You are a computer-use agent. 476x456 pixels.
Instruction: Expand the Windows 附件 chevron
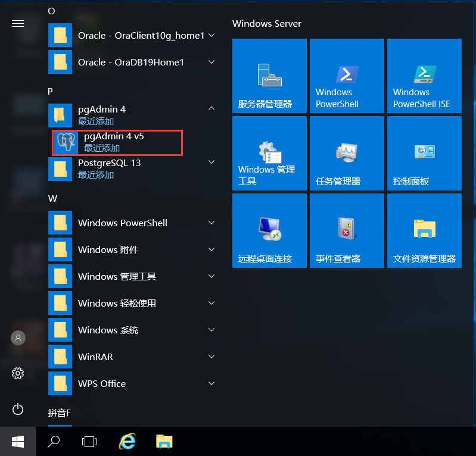pyautogui.click(x=211, y=249)
